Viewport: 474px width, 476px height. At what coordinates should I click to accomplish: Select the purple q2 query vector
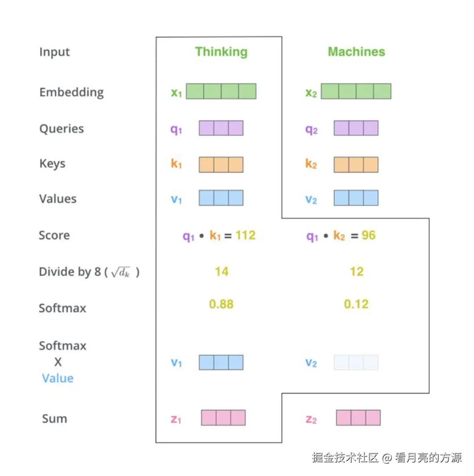coord(356,128)
